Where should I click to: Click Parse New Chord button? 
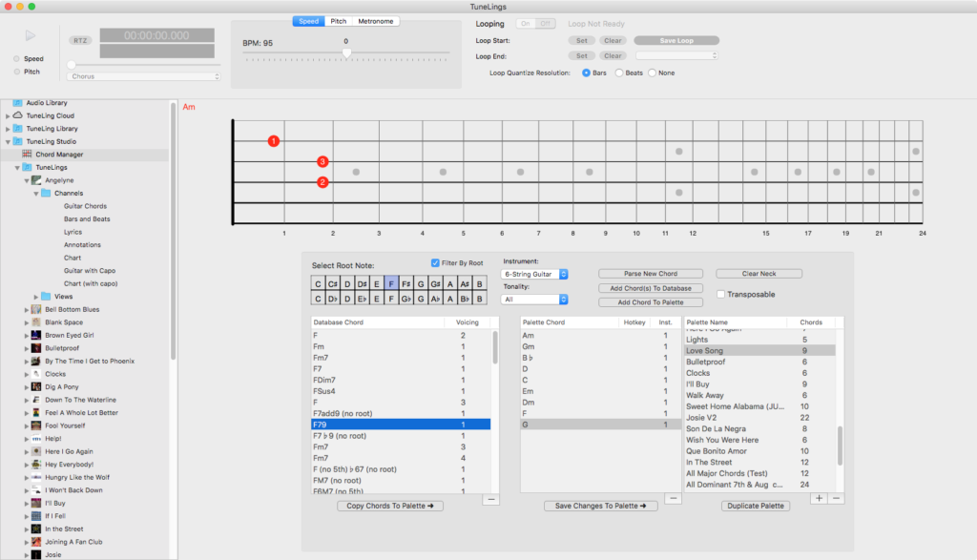[x=651, y=274]
